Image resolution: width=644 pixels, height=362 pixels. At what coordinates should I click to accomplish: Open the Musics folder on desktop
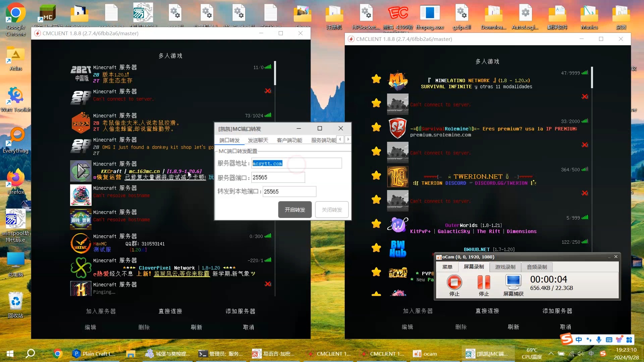coord(589,17)
